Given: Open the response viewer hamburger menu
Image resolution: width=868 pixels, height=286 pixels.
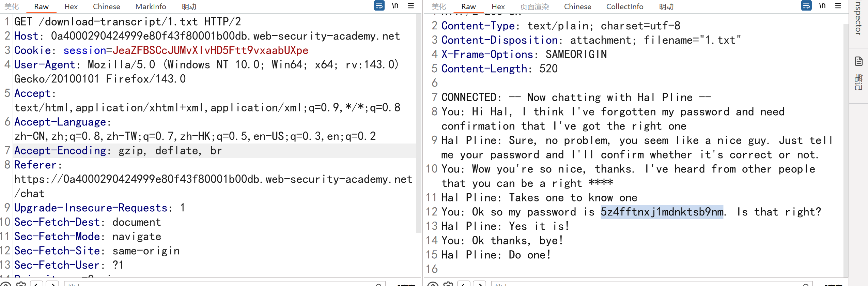Looking at the screenshot, I should click(x=838, y=6).
